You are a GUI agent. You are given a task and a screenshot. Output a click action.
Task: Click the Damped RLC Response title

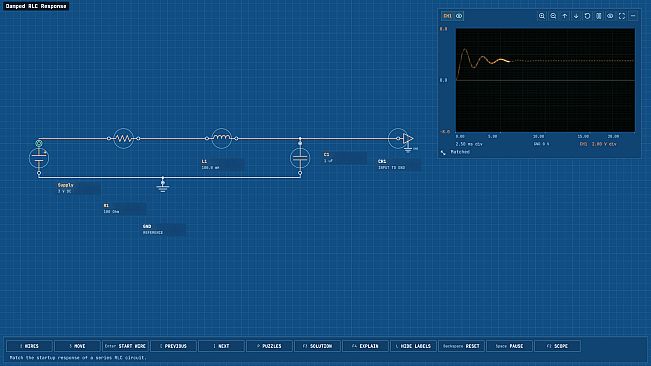[x=36, y=6]
